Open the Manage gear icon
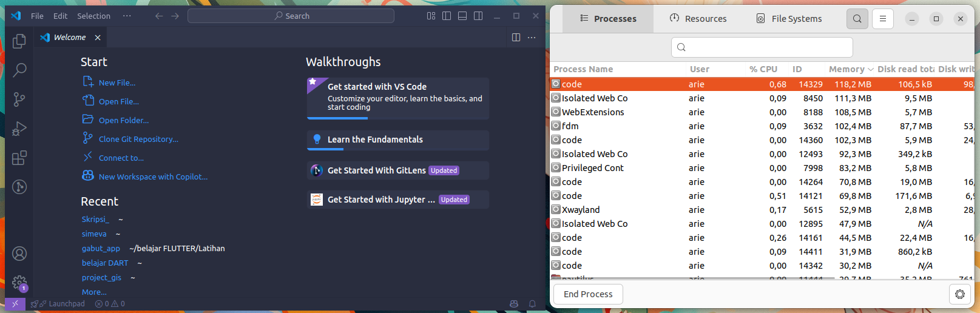The image size is (980, 313). tap(19, 283)
